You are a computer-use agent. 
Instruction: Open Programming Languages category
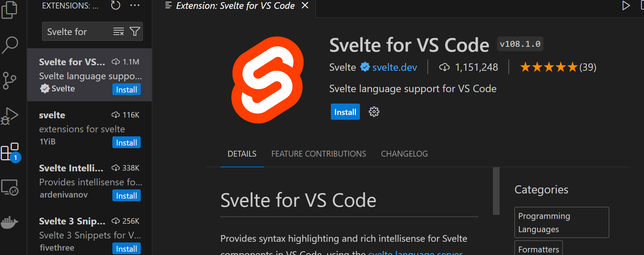pyautogui.click(x=561, y=223)
